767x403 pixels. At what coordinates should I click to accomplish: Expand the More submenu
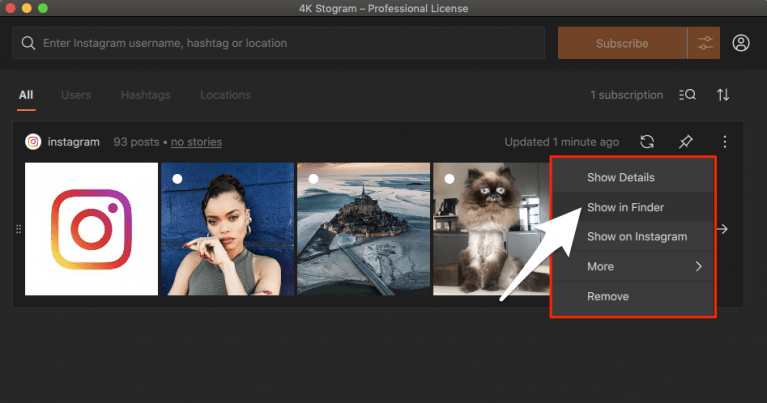click(633, 267)
